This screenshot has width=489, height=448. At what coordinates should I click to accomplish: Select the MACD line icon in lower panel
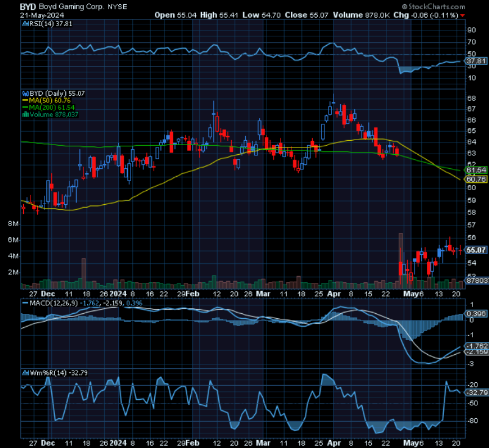coord(24,303)
